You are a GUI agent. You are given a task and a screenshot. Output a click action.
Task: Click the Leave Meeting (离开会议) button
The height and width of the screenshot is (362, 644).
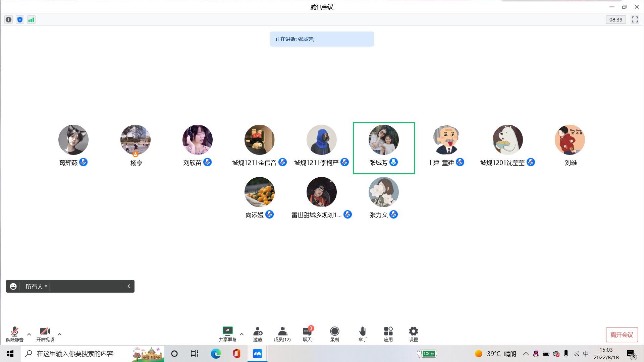(622, 335)
